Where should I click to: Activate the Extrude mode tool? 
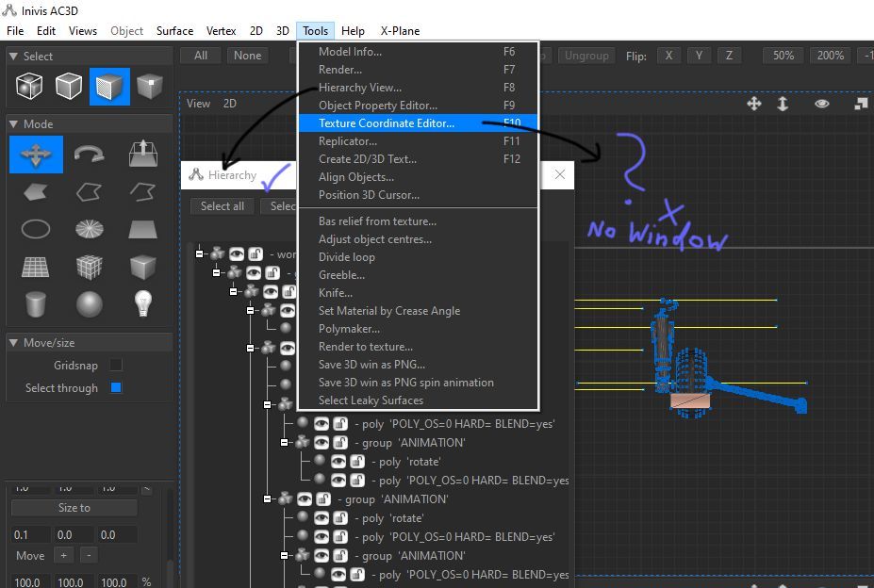142,155
